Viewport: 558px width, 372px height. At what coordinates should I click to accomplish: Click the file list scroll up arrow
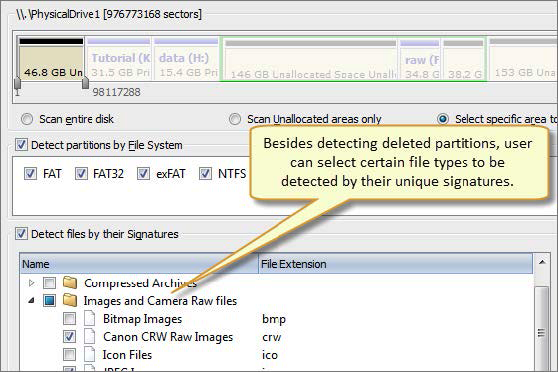pyautogui.click(x=542, y=262)
